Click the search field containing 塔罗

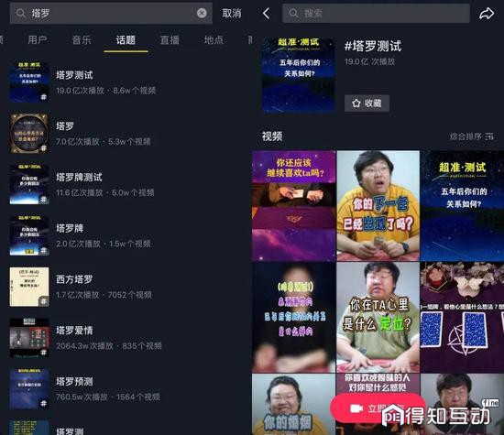tap(111, 13)
